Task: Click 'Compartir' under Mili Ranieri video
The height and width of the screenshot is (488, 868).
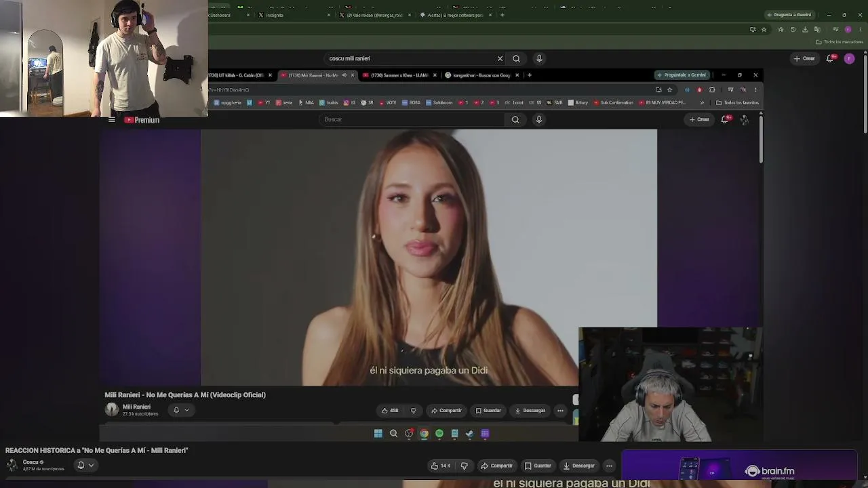Action: (446, 411)
